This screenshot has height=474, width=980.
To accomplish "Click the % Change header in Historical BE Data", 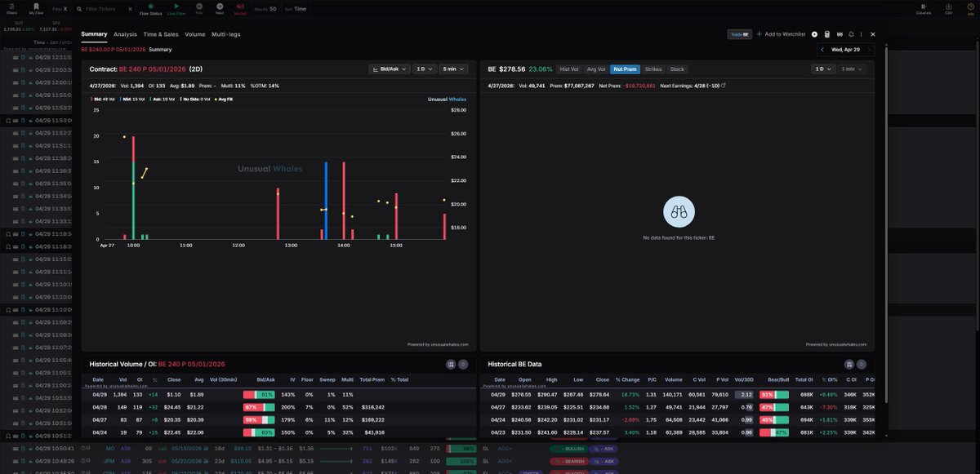I will [x=628, y=379].
